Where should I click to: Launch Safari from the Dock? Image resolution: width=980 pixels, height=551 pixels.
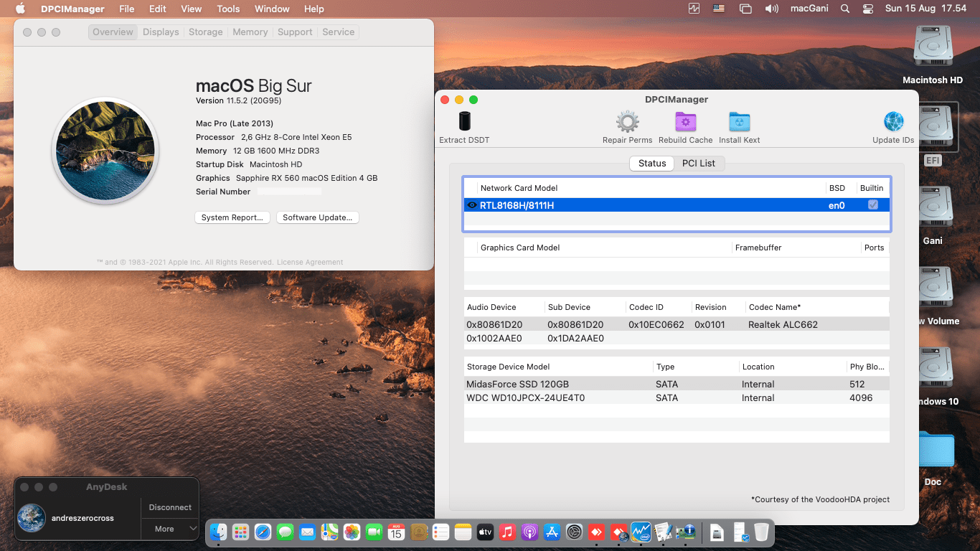pos(263,532)
